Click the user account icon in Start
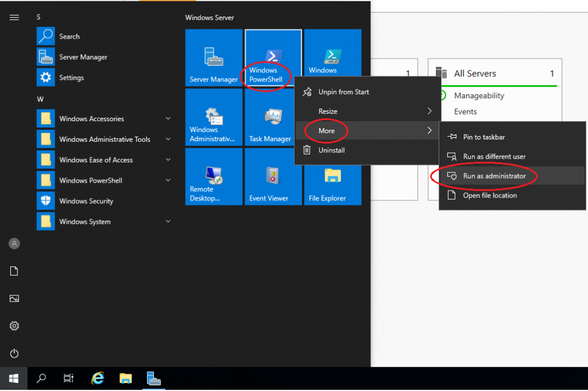Screen dimensions: 588x391 tap(14, 243)
